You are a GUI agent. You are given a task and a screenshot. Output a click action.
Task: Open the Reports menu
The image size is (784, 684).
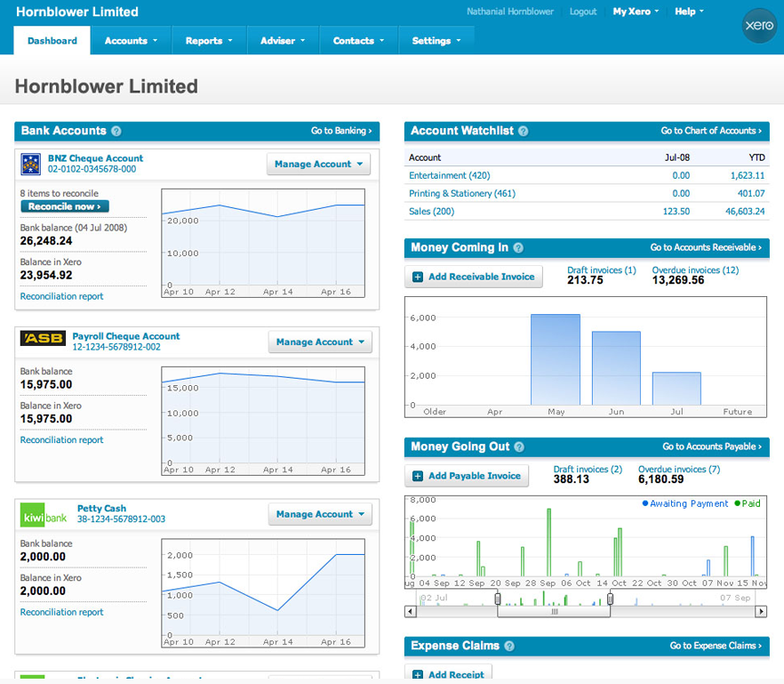[209, 41]
